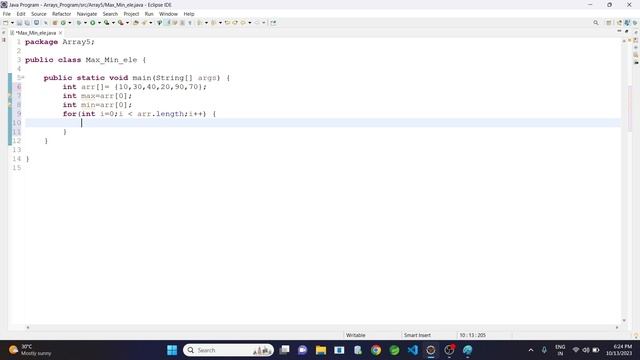Click the New file toolbar icon

(x=6, y=23)
